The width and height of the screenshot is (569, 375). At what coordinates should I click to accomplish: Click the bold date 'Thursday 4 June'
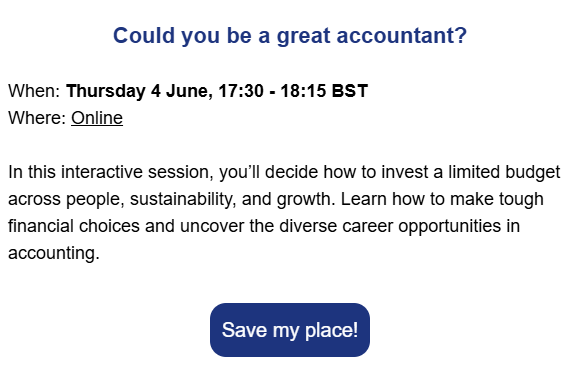click(139, 91)
